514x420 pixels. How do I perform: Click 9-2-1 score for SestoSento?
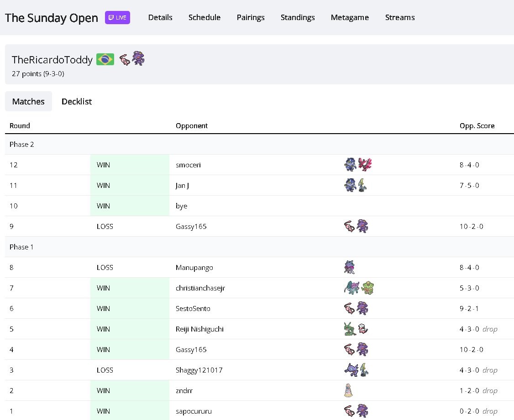click(x=469, y=309)
